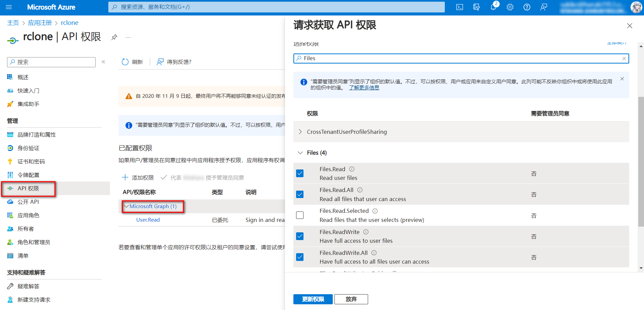Click the help question mark icon
Image resolution: width=644 pixels, height=310 pixels.
click(527, 7)
